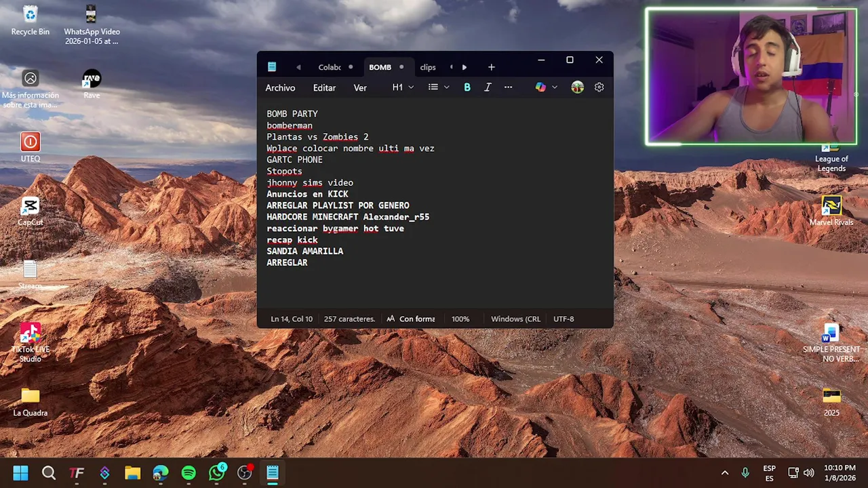Open the heading H1 dropdown
This screenshot has height=488, width=868.
pos(403,87)
